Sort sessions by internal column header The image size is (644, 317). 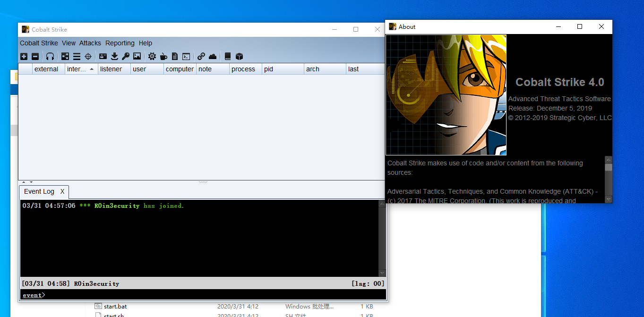tap(81, 69)
